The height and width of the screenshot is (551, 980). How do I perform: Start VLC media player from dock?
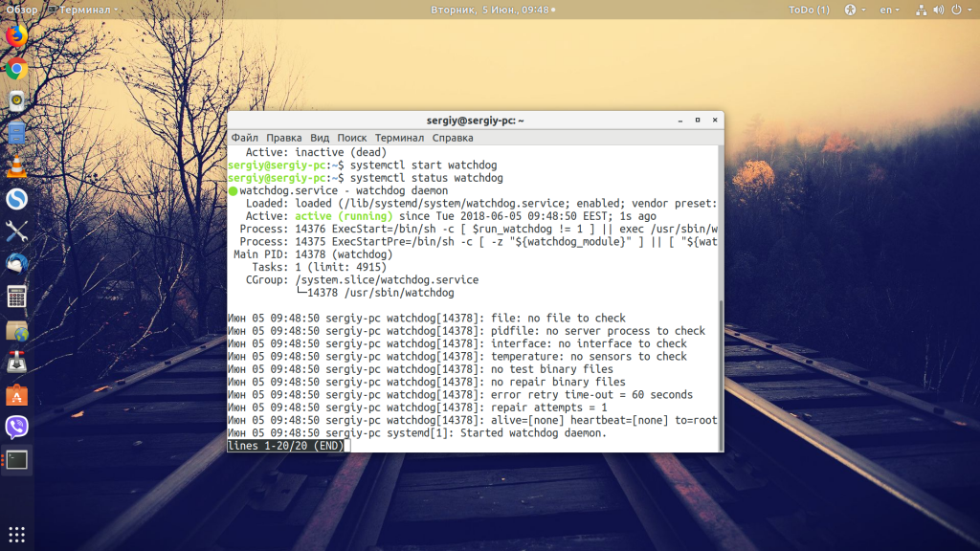pyautogui.click(x=16, y=166)
